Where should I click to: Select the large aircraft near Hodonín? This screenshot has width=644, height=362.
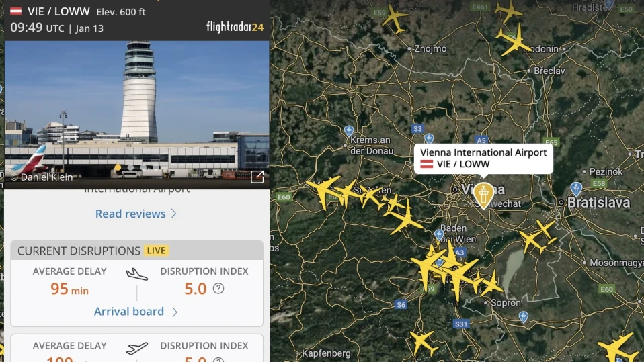pos(514,40)
